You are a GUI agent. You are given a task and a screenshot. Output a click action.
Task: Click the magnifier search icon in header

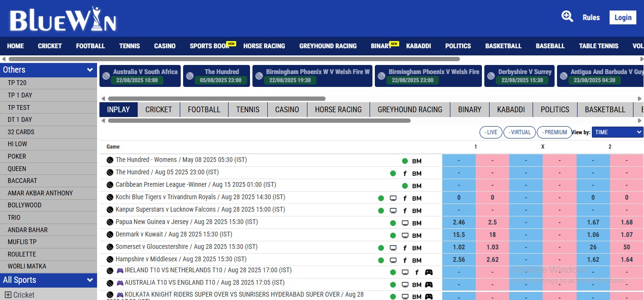point(567,17)
